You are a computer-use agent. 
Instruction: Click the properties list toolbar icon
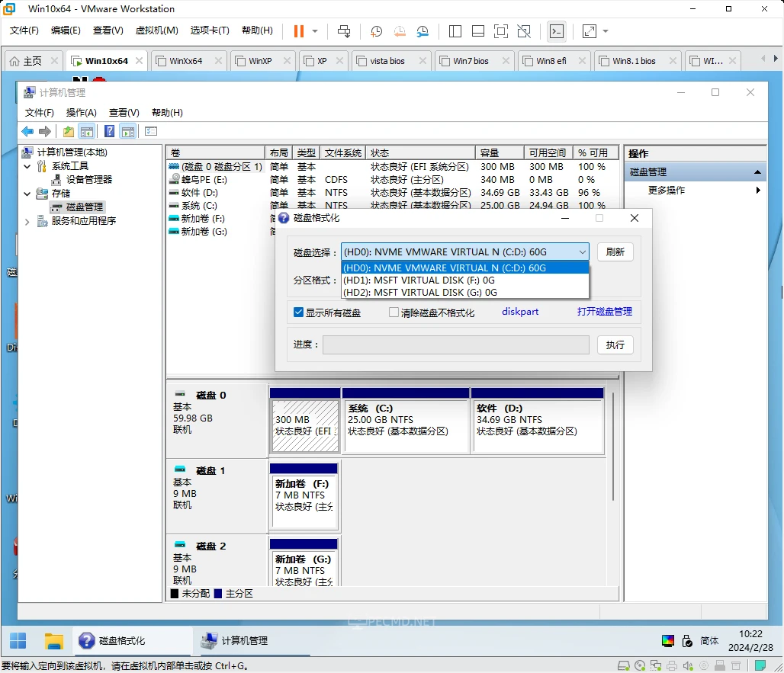click(151, 131)
